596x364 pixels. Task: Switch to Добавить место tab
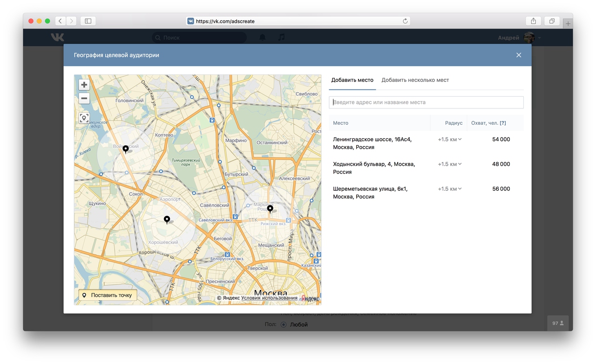tap(352, 80)
